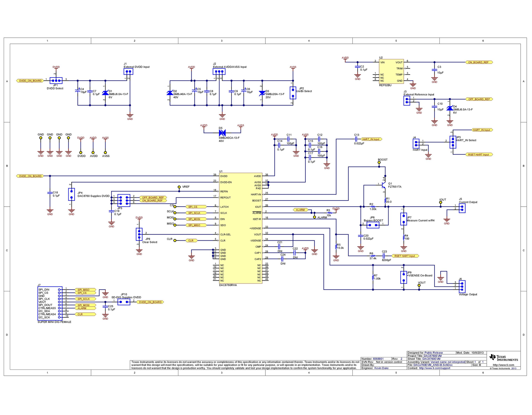532x415 pixels.
Task: Click the Q1 FZT651TA transistor symbol
Action: tap(384, 184)
